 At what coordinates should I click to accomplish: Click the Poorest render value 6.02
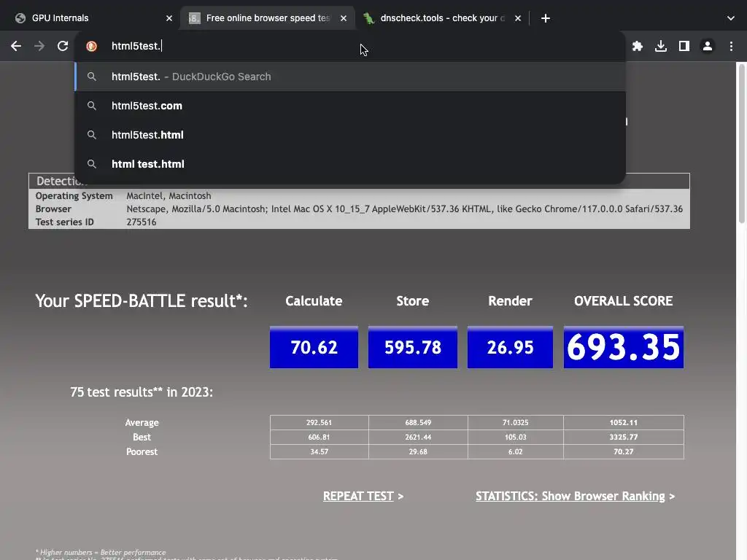click(516, 451)
